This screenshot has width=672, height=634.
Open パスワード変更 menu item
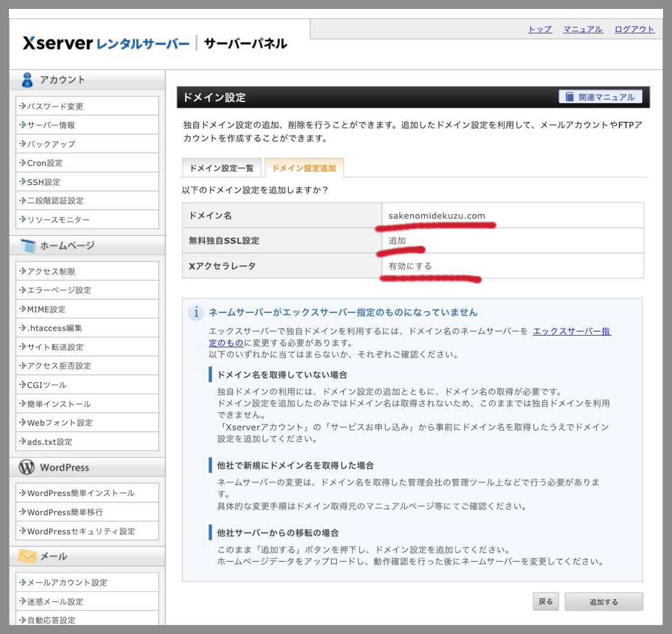point(87,106)
